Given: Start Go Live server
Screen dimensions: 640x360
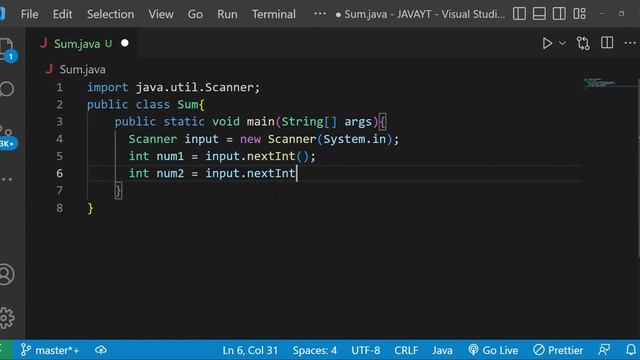Looking at the screenshot, I should (493, 350).
